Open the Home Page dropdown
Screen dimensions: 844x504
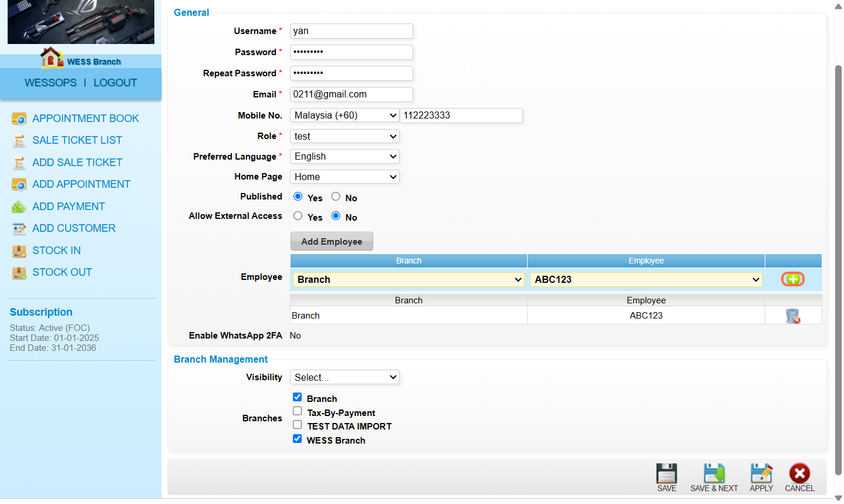pyautogui.click(x=345, y=177)
